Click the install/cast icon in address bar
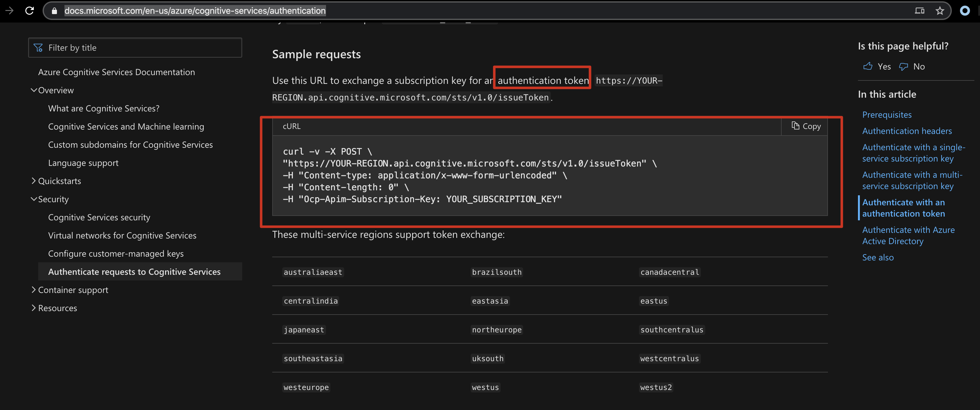The width and height of the screenshot is (980, 410). 920,11
